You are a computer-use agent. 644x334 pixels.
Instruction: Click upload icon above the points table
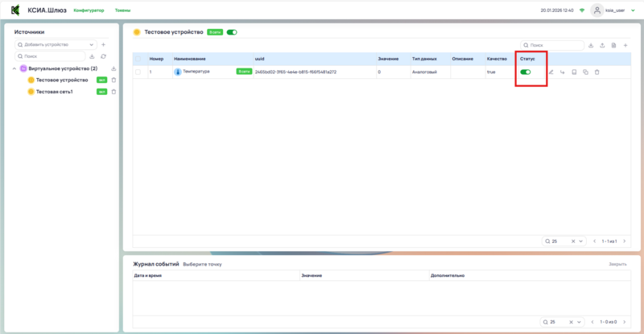[x=602, y=45]
